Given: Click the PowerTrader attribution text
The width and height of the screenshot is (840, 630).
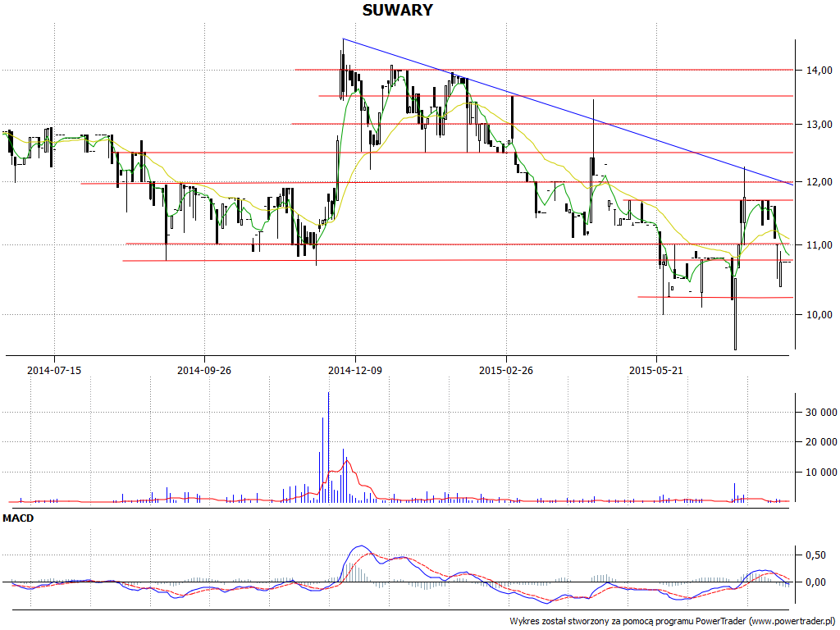Looking at the screenshot, I should [x=674, y=622].
